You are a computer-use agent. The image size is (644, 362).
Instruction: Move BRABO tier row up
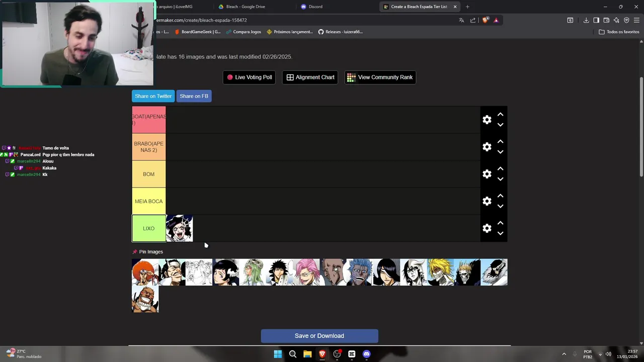(500, 142)
